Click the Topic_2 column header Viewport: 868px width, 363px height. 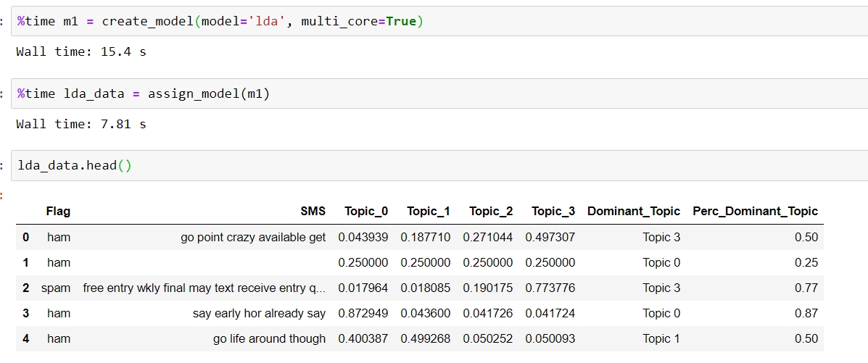click(x=491, y=212)
